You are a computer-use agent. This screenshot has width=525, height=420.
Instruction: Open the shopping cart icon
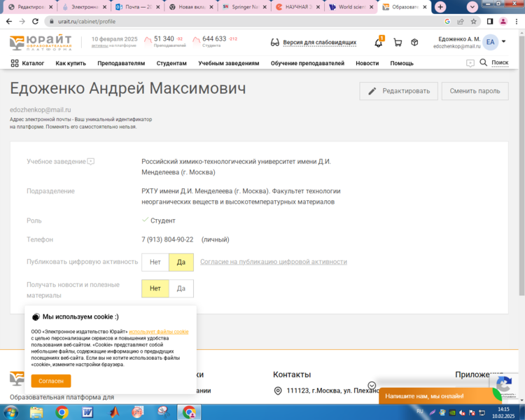click(398, 43)
